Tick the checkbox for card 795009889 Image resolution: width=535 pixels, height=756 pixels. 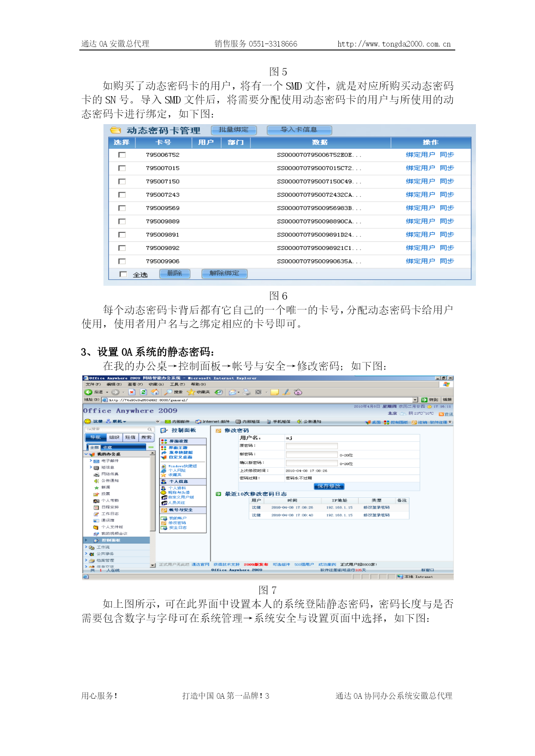coord(122,222)
